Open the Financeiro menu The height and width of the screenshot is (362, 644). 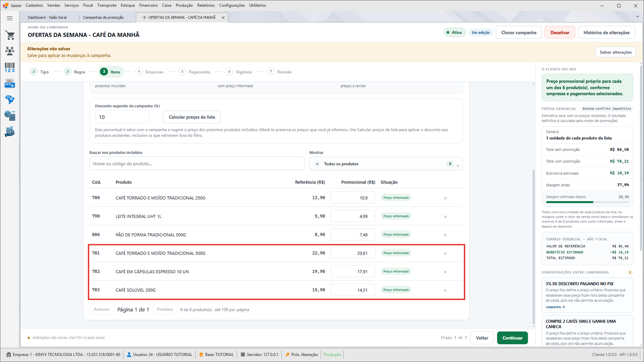point(148,5)
